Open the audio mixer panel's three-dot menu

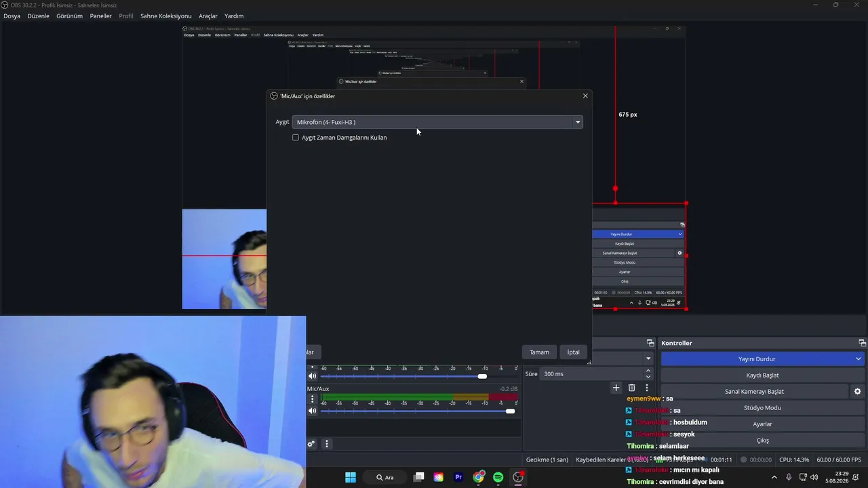tap(327, 444)
